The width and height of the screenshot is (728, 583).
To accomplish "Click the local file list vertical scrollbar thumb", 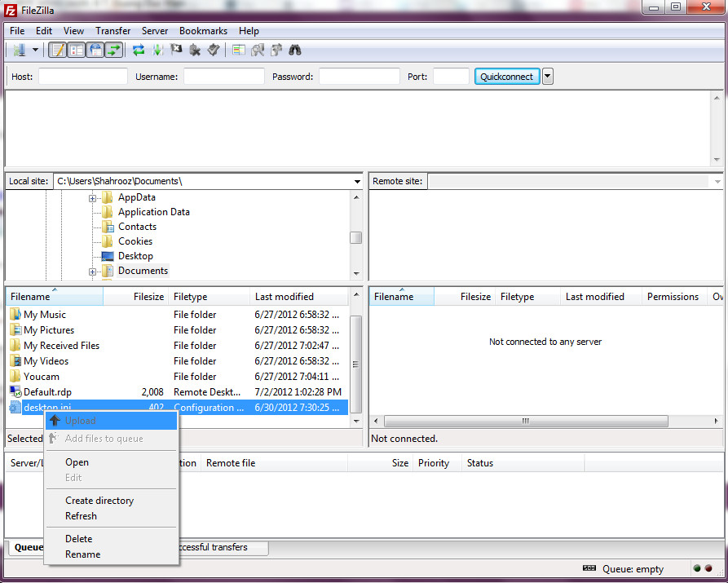I will [x=355, y=364].
